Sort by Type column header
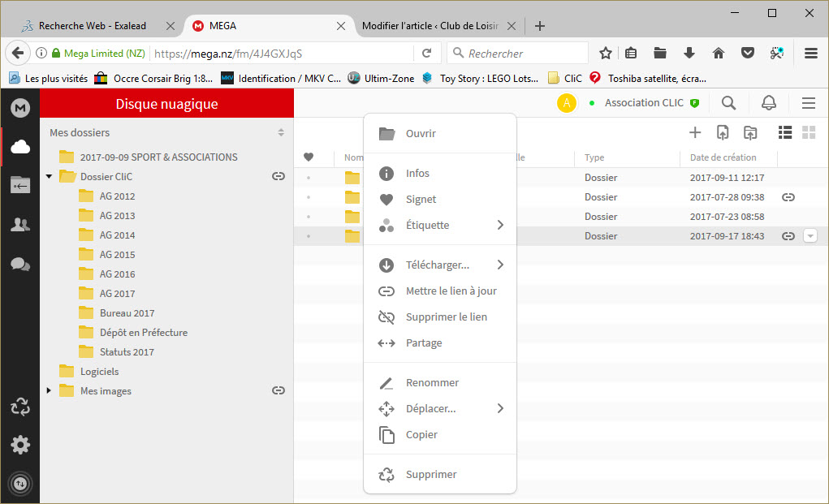This screenshot has width=829, height=504. tap(594, 157)
